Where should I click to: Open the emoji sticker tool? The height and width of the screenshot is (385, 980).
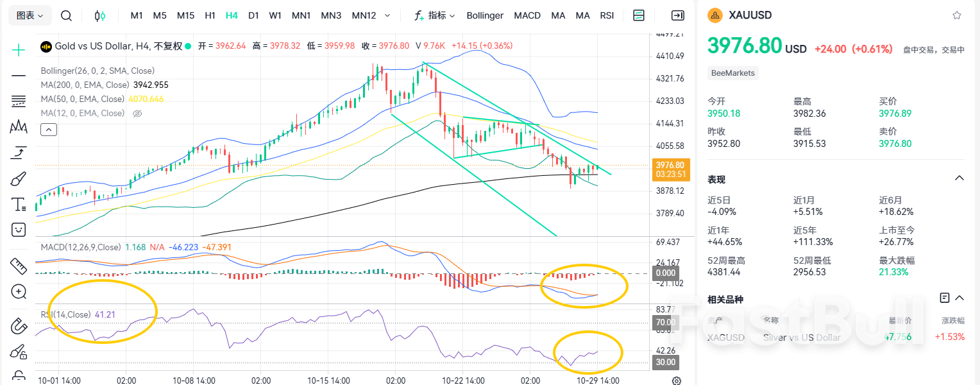[19, 229]
